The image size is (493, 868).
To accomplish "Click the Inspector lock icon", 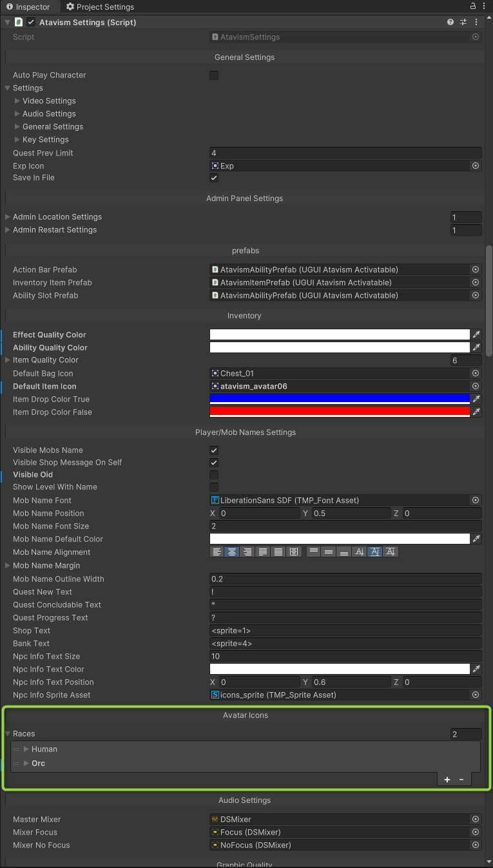I will (473, 6).
